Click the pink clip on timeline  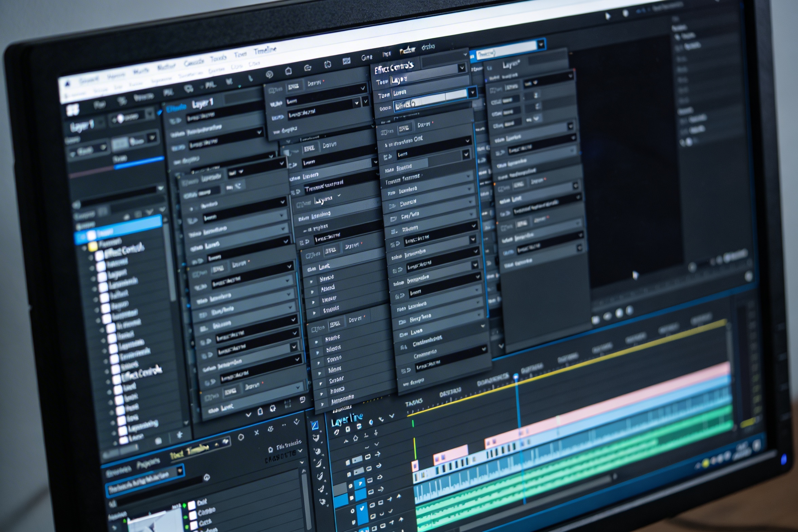point(452,455)
